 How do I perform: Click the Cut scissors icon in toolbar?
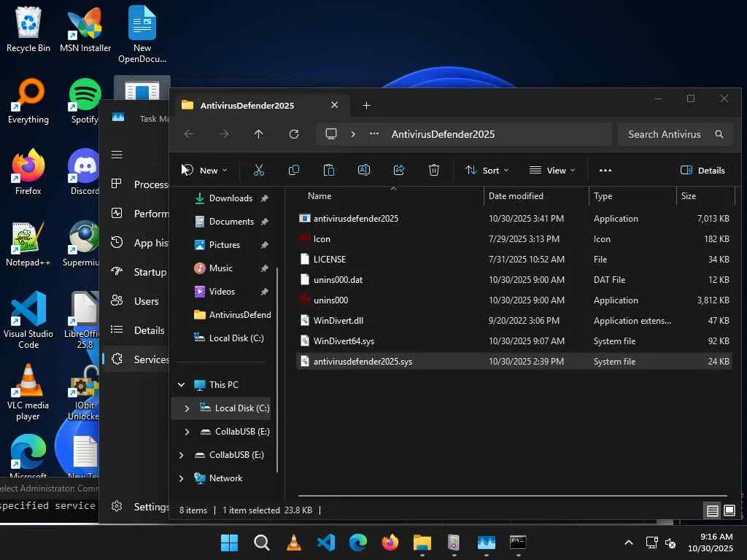258,170
